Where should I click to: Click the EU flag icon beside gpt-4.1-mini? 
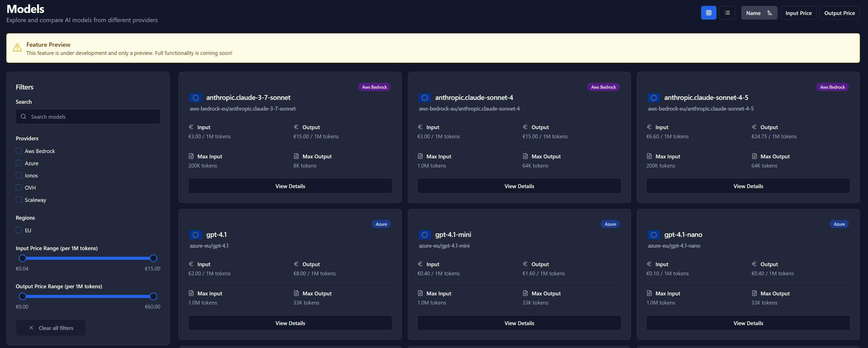[x=424, y=235]
